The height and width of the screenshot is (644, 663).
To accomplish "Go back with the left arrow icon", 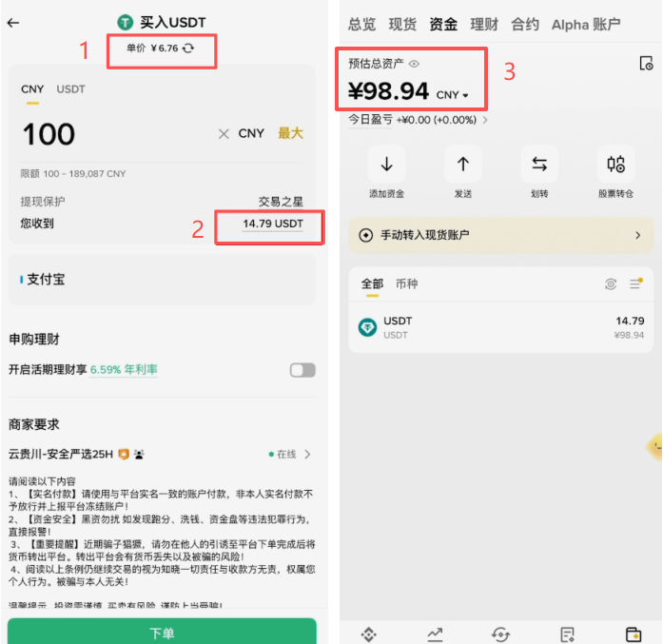I will point(13,23).
